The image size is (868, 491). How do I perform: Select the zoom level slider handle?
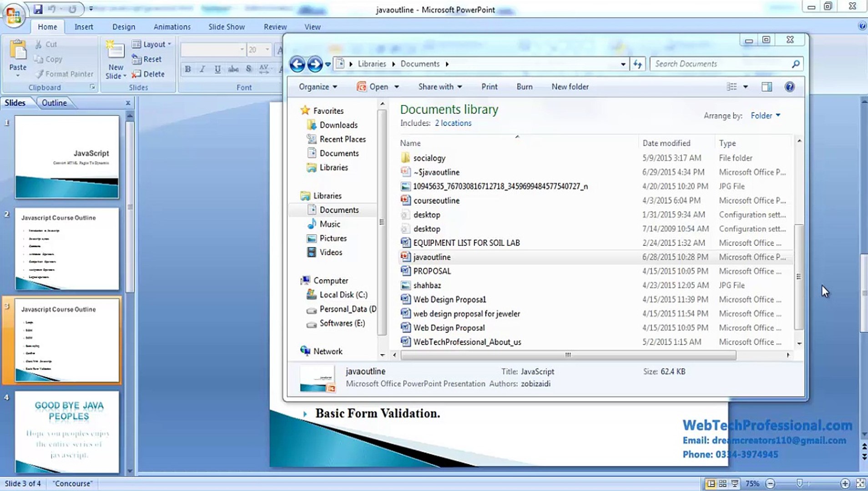pyautogui.click(x=799, y=483)
